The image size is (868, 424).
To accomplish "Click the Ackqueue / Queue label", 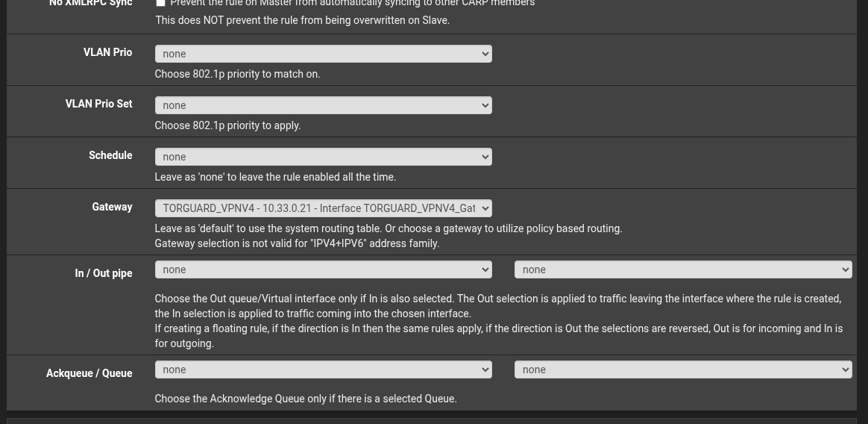I will click(x=89, y=373).
